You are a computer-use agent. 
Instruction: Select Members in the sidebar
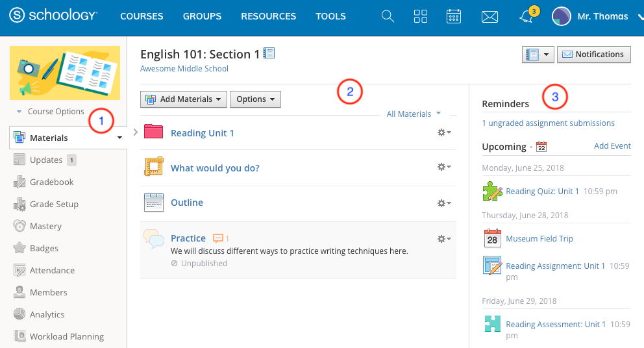click(x=49, y=292)
